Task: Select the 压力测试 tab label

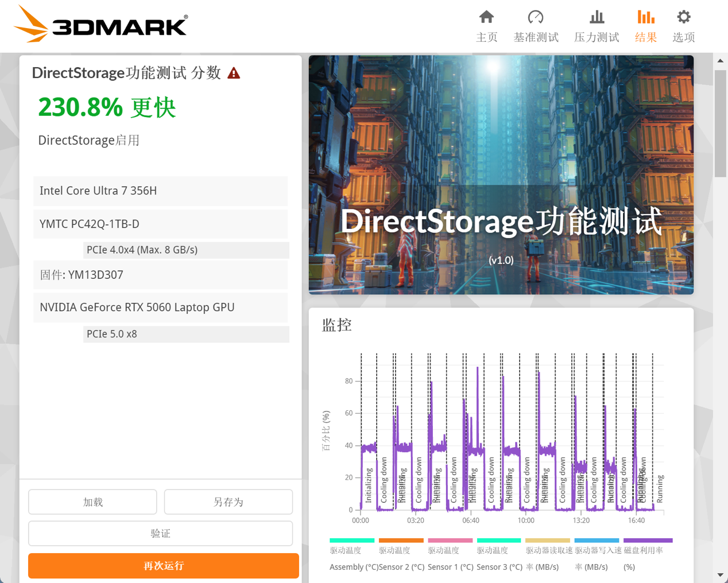Action: (597, 37)
